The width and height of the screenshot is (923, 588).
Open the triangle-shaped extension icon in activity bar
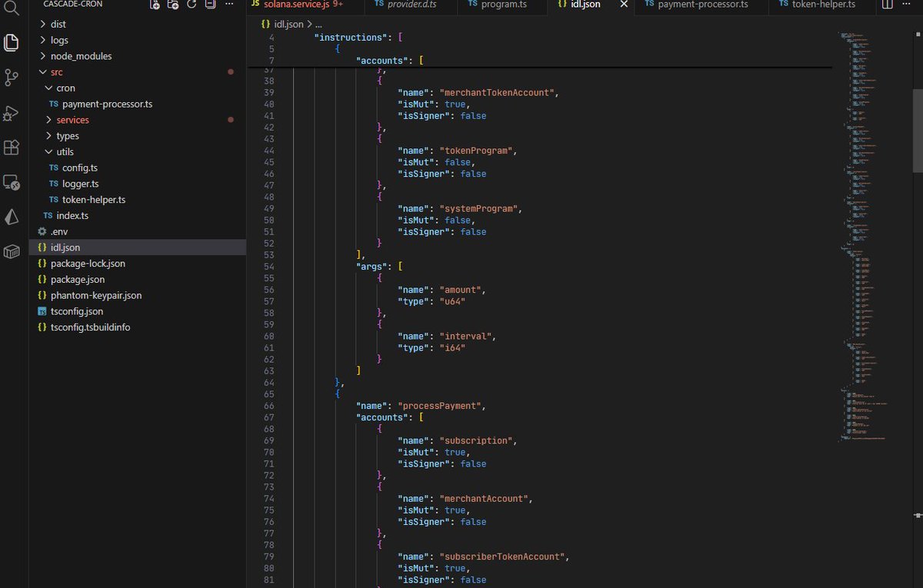click(x=11, y=218)
